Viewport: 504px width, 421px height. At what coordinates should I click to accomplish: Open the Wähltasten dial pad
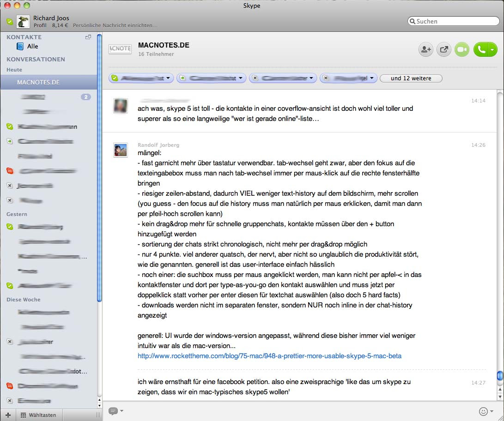(38, 415)
